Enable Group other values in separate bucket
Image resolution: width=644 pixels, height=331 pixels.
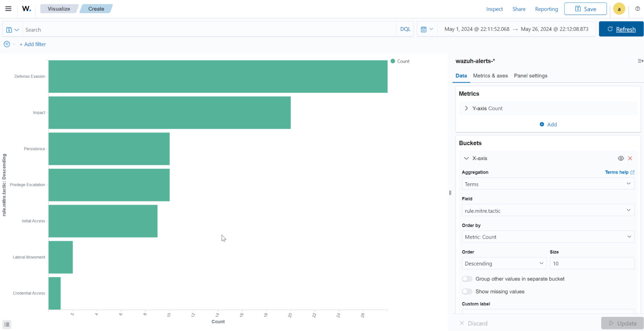(x=467, y=279)
